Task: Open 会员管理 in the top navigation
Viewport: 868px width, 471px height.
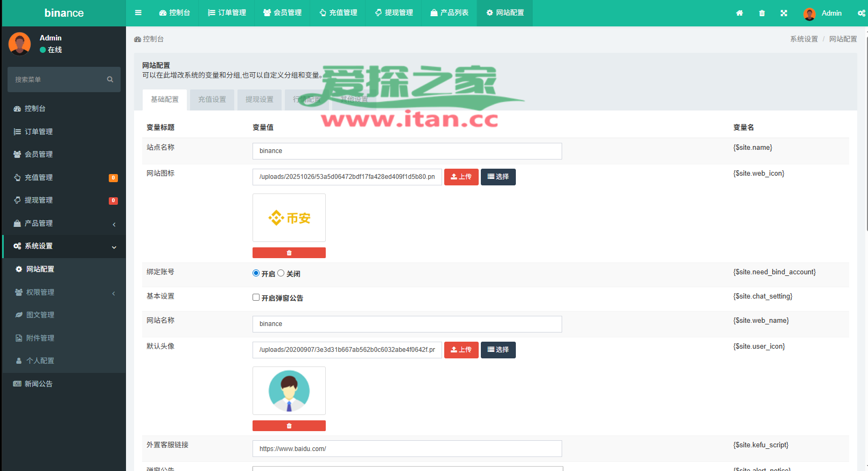Action: [282, 13]
